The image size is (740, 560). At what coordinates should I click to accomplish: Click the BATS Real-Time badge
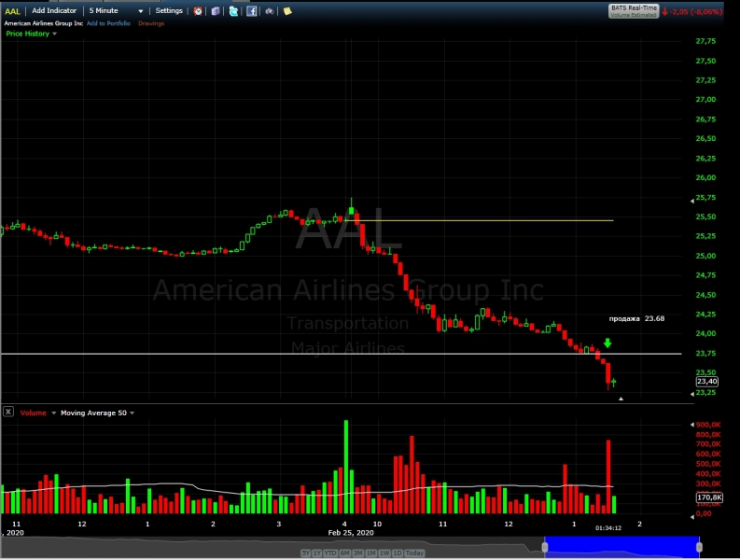point(634,11)
